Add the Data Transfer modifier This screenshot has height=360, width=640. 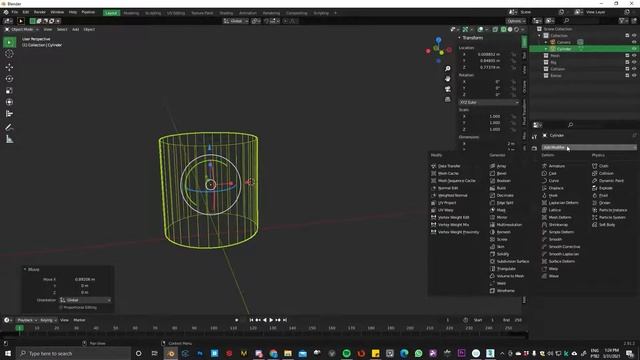click(449, 166)
